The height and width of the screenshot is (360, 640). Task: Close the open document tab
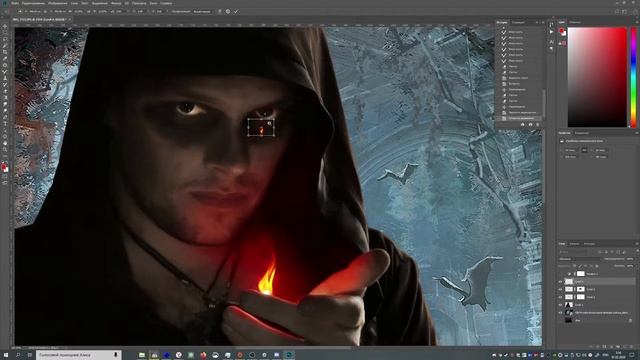[x=70, y=19]
